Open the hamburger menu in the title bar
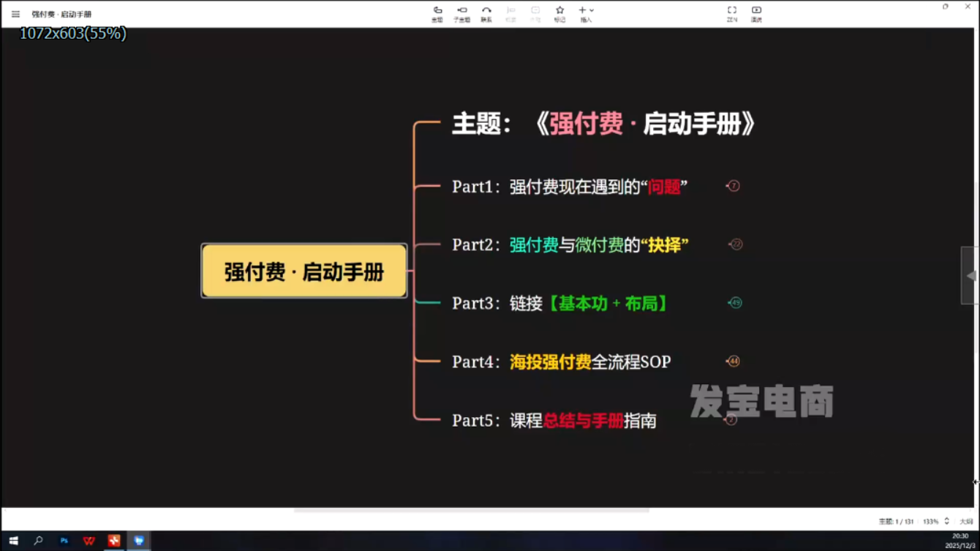Screen dimensions: 980x551 click(15, 14)
